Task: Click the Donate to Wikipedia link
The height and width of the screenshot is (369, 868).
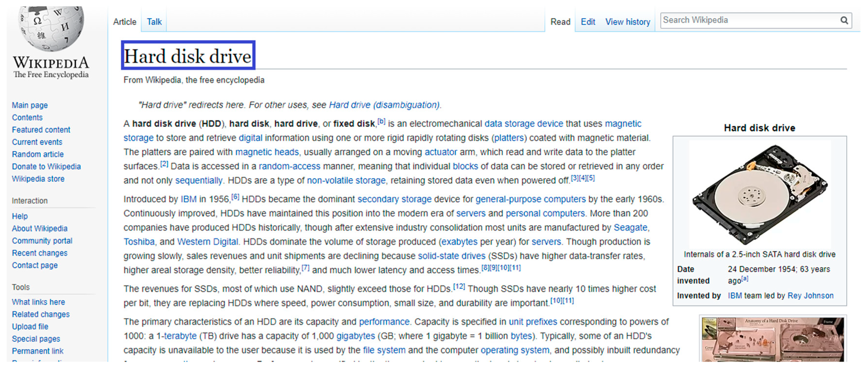Action: [46, 167]
